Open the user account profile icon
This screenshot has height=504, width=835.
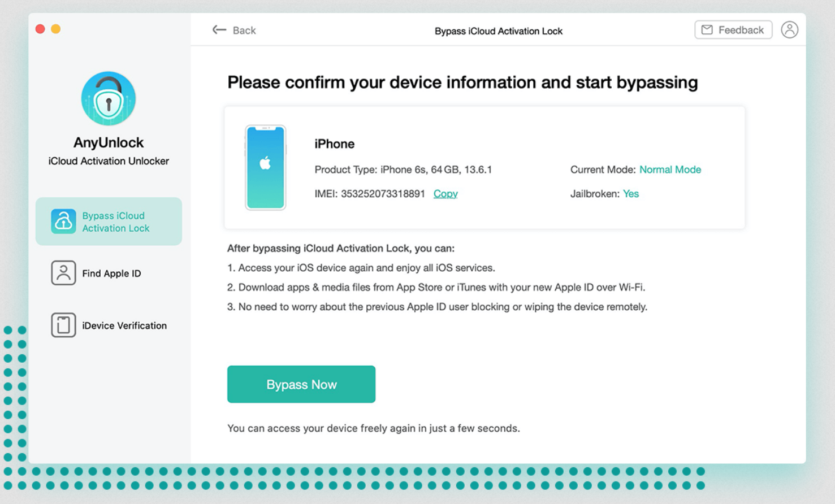pos(790,29)
